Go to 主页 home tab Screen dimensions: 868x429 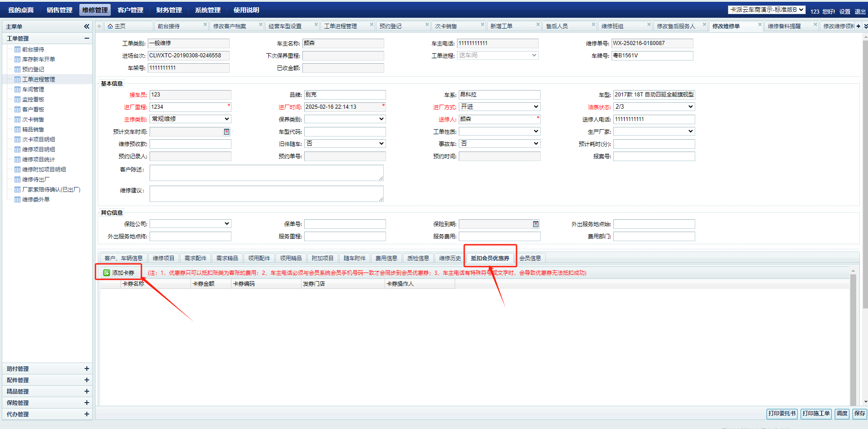click(x=117, y=26)
